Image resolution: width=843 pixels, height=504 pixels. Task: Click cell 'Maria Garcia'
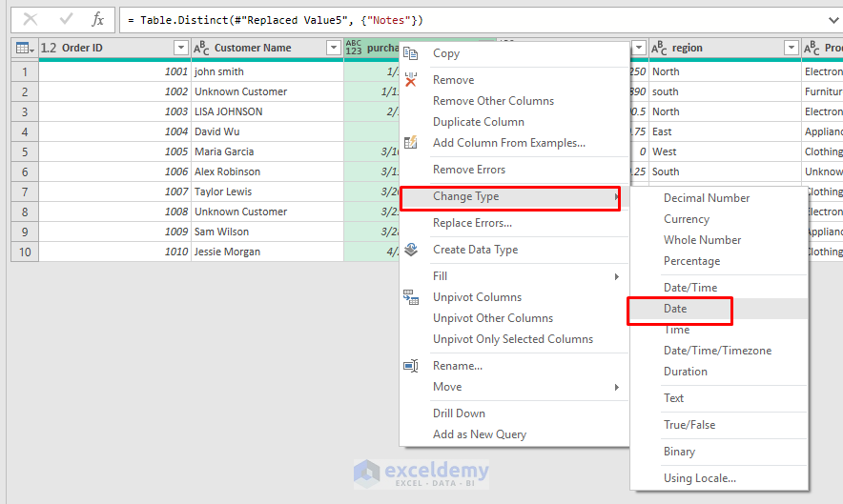267,152
